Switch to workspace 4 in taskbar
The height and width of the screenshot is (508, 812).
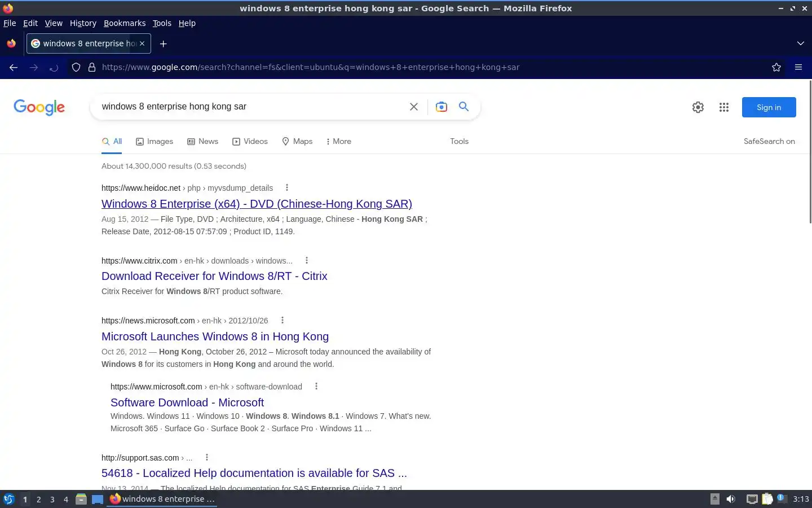point(66,499)
